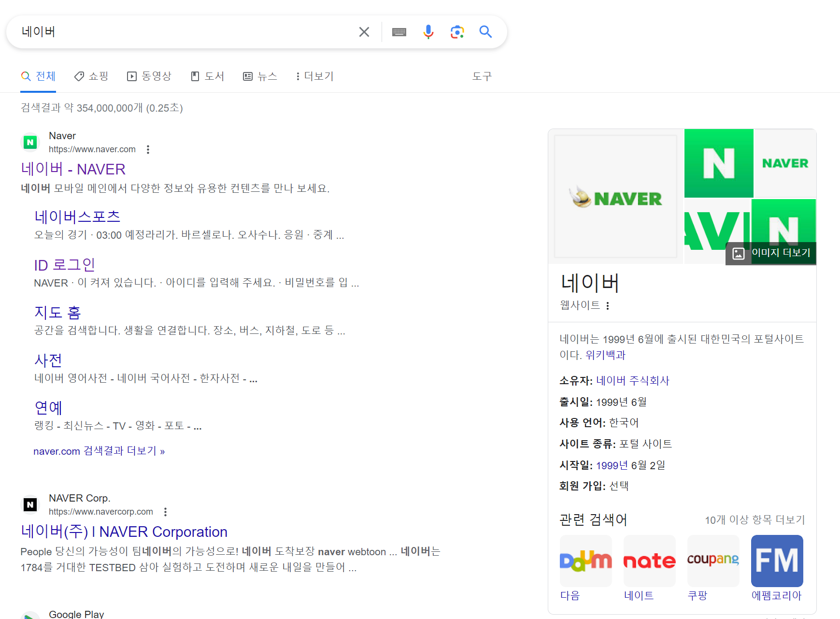
Task: Open the on-screen keyboard input tool
Action: click(x=399, y=32)
